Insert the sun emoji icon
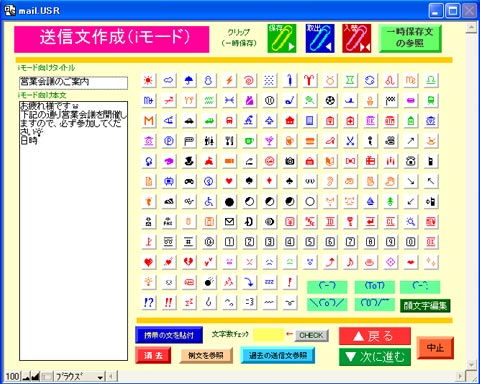 [x=148, y=80]
